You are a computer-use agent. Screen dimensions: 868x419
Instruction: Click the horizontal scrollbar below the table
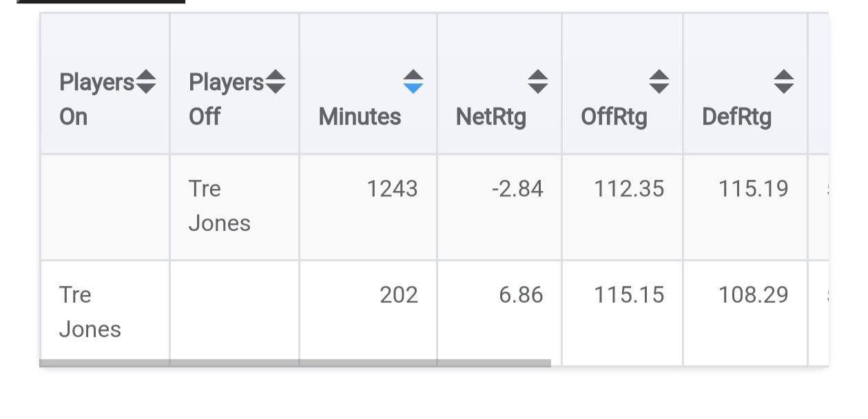pos(296,361)
